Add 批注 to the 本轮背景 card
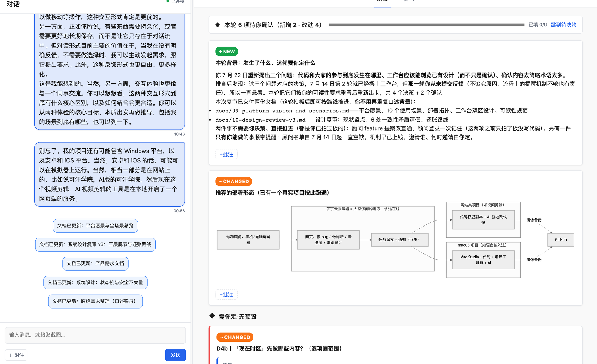 click(x=226, y=154)
